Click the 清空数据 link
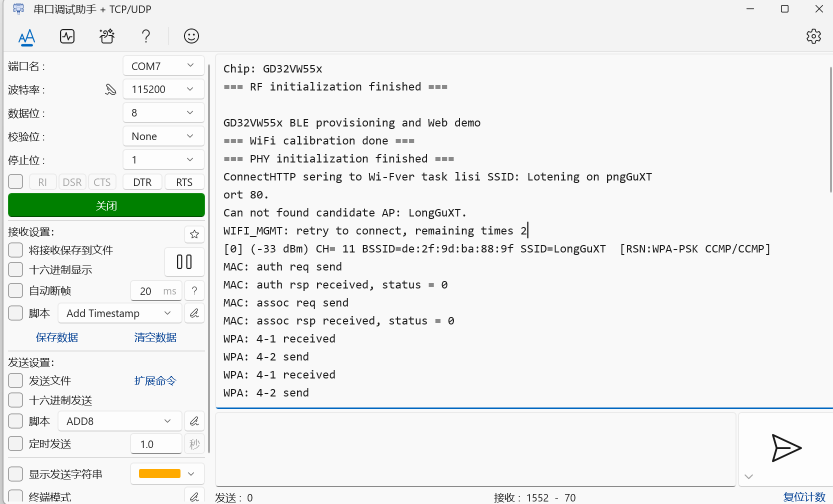 [155, 337]
